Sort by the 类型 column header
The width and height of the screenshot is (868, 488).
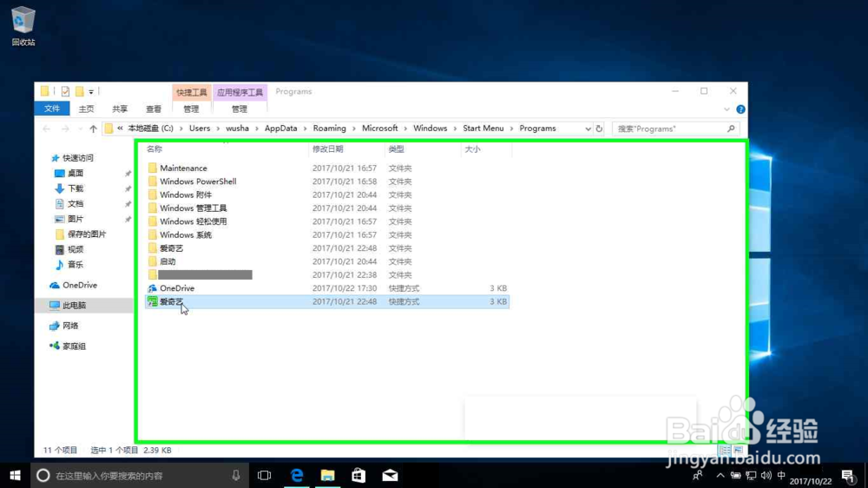point(396,149)
